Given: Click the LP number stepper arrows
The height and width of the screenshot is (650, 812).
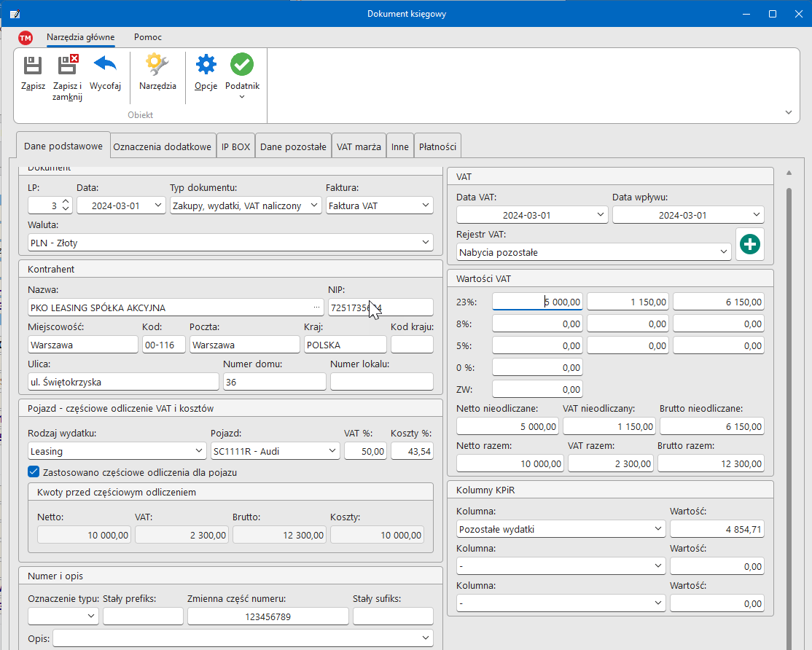Looking at the screenshot, I should (66, 205).
